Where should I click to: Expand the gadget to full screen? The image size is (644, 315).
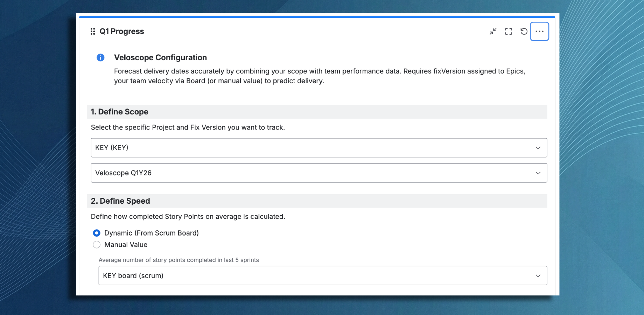[x=509, y=31]
